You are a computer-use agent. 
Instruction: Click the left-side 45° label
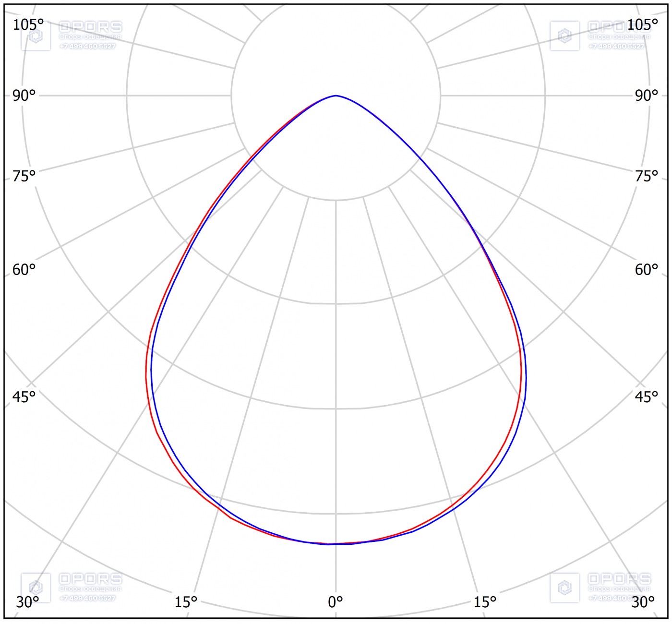[x=24, y=397]
